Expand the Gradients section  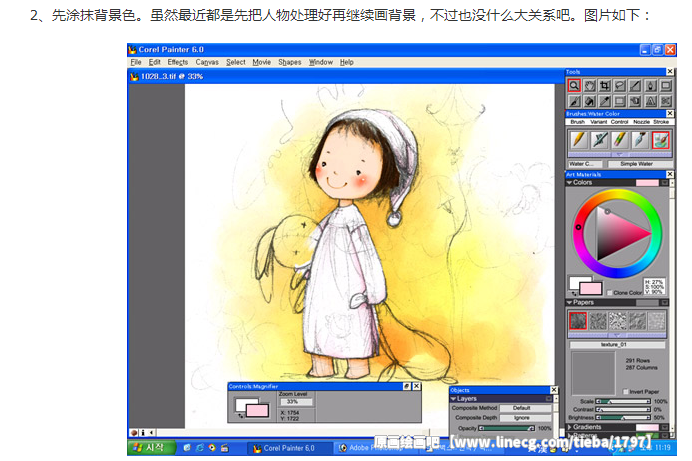pyautogui.click(x=570, y=427)
